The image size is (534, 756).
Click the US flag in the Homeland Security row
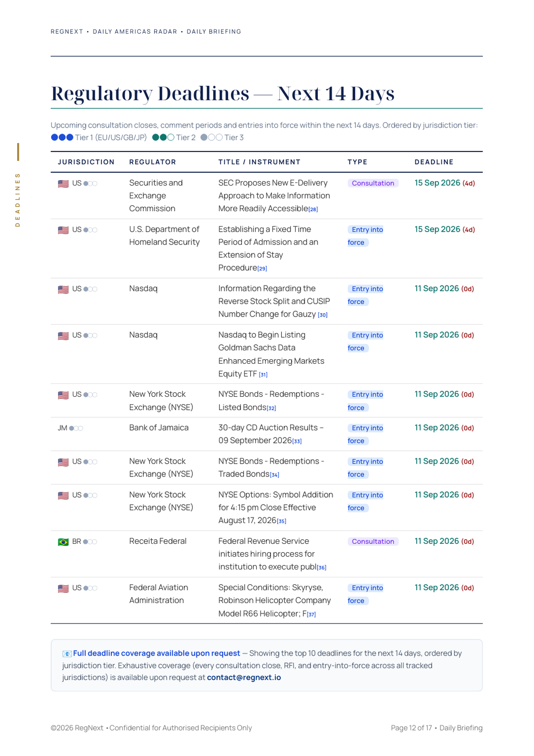[63, 230]
